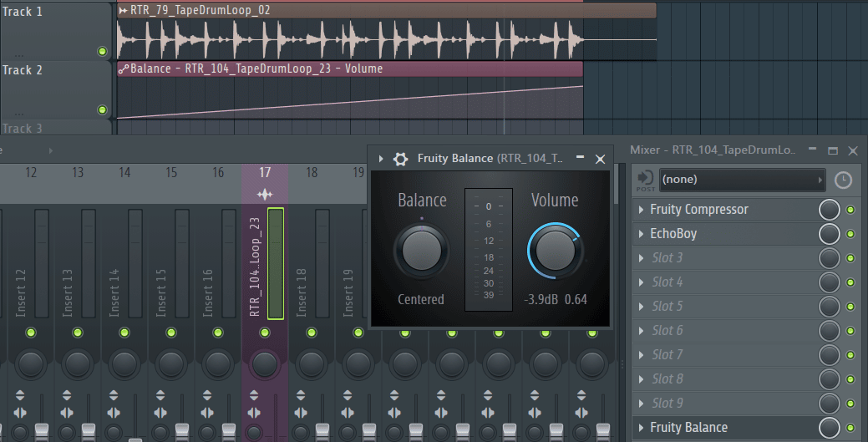Select the RTR_79_TapeDrumLoop_02 audio clip title
The image size is (868, 442).
click(x=201, y=10)
